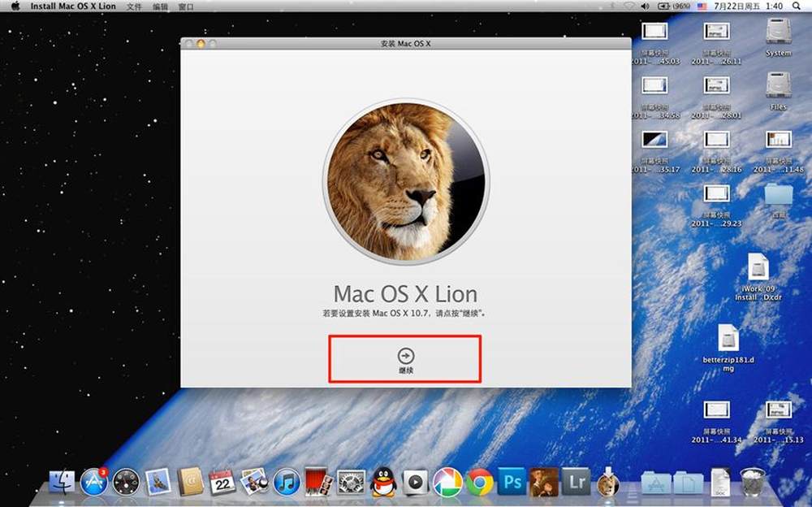This screenshot has width=812, height=507.
Task: Launch QQ penguin app from the Dock
Action: [383, 482]
